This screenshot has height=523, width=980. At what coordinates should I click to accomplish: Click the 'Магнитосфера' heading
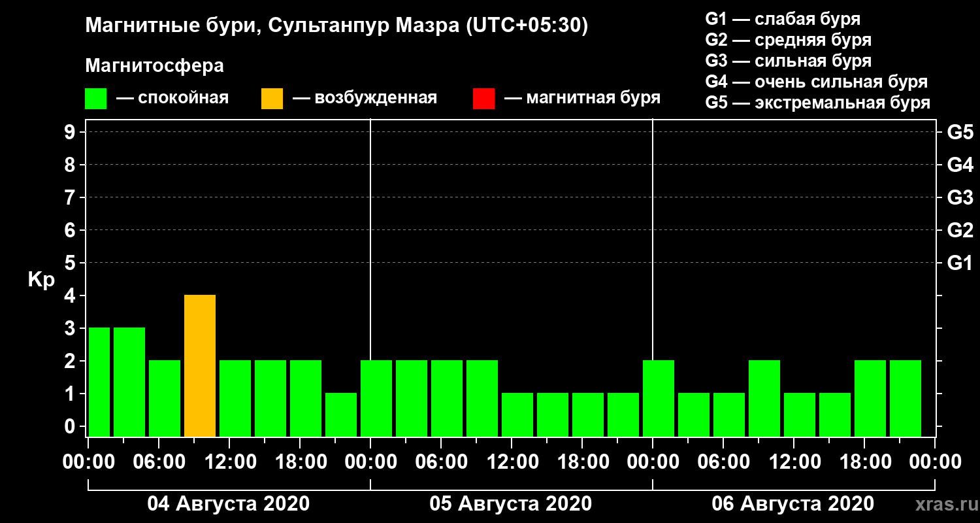[155, 66]
